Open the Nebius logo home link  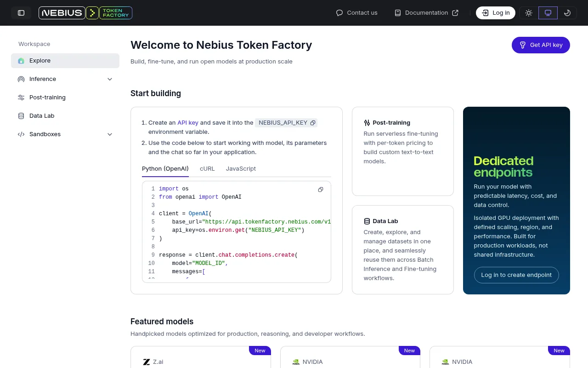62,13
